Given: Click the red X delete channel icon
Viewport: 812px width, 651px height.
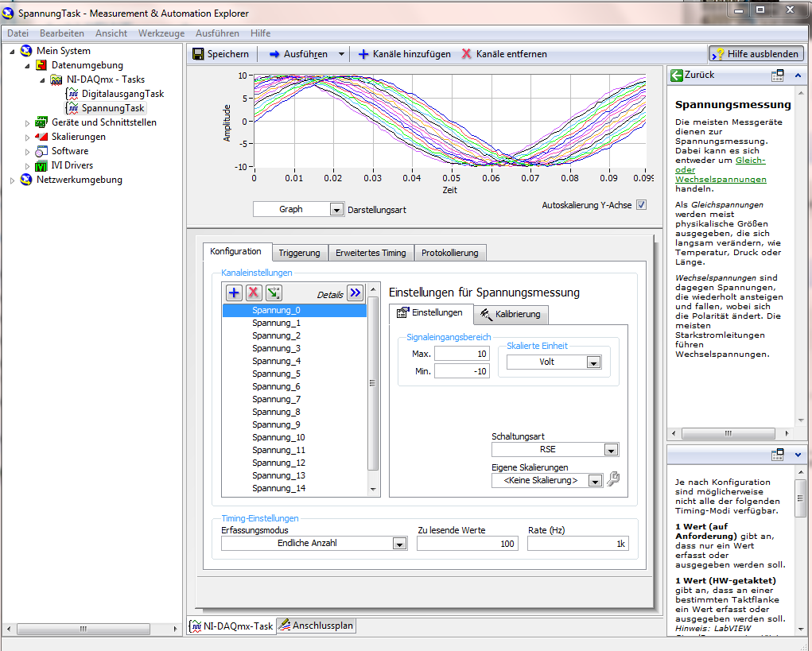Looking at the screenshot, I should pyautogui.click(x=254, y=293).
